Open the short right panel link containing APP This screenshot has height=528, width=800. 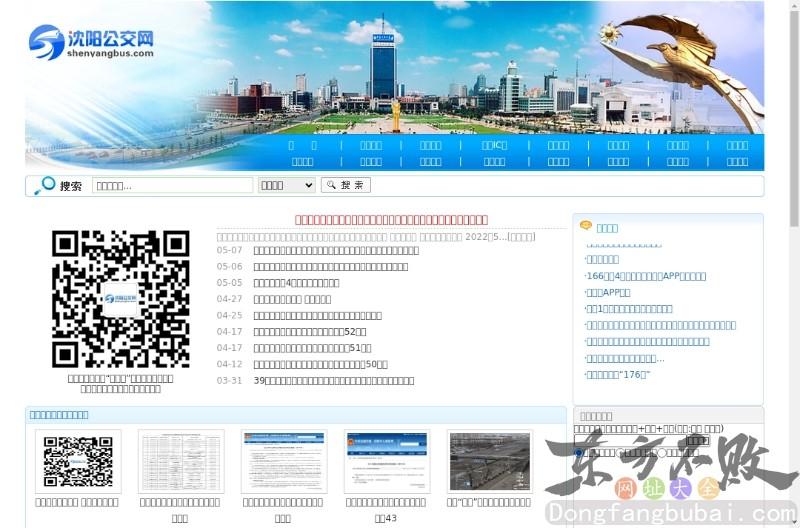608,293
